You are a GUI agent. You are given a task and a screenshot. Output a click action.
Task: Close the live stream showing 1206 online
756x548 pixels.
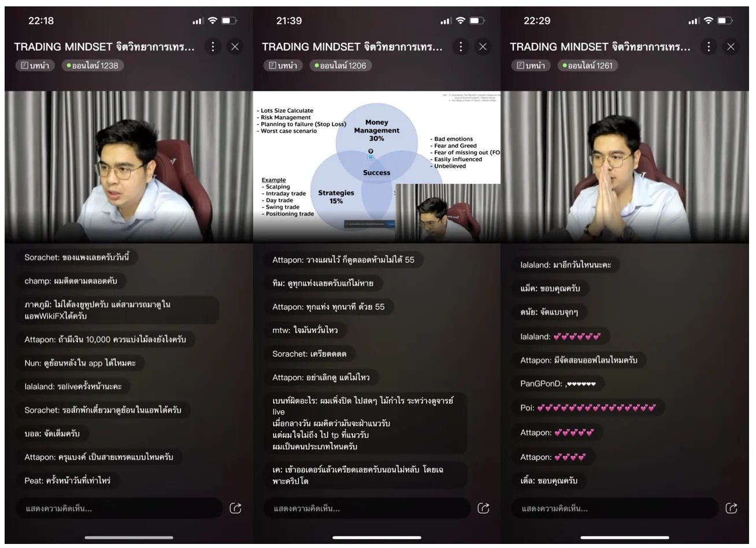pos(483,47)
